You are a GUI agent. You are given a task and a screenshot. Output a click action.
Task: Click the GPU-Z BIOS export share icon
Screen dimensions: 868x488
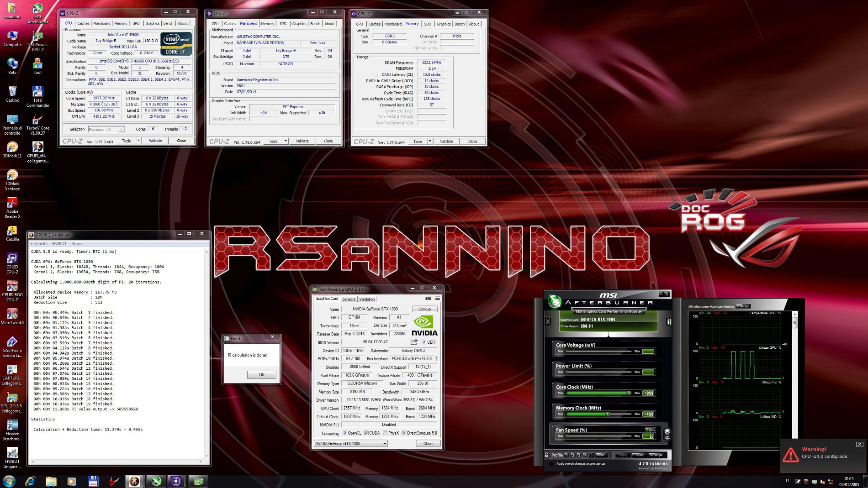coord(414,342)
